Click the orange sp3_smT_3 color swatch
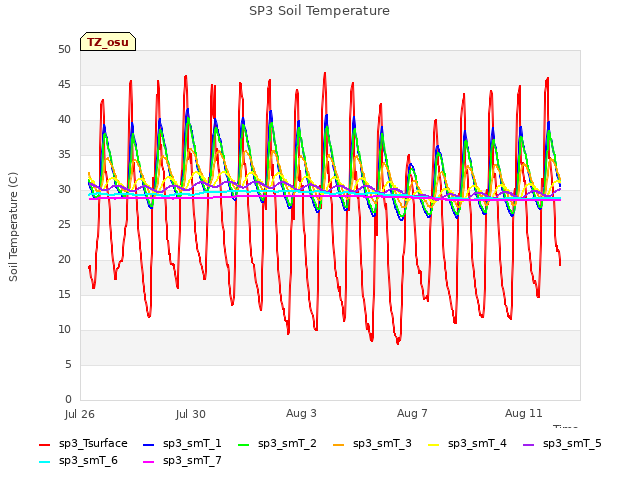Image resolution: width=640 pixels, height=480 pixels. (339, 444)
